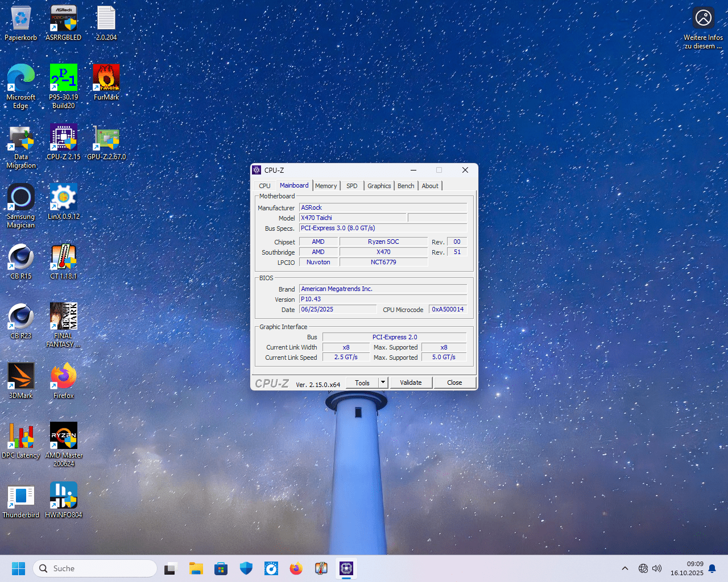Click the DPC Latency desktop shortcut
This screenshot has height=582, width=728.
click(x=21, y=436)
